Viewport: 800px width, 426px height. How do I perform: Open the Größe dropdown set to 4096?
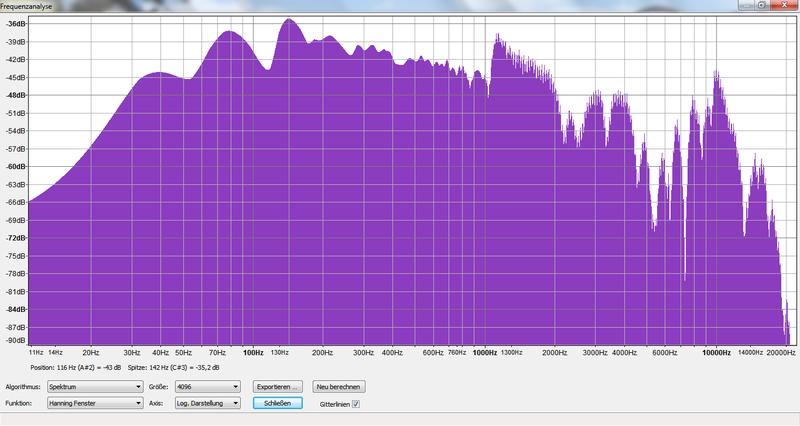point(207,386)
